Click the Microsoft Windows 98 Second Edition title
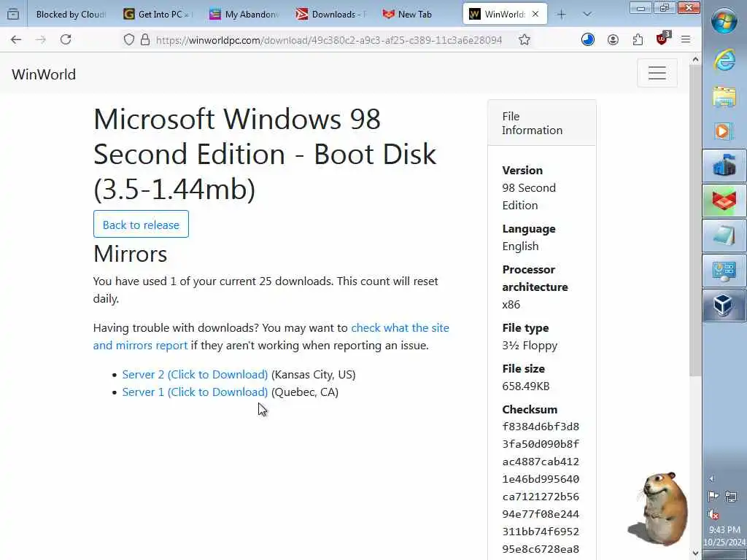747x560 pixels. [x=265, y=154]
